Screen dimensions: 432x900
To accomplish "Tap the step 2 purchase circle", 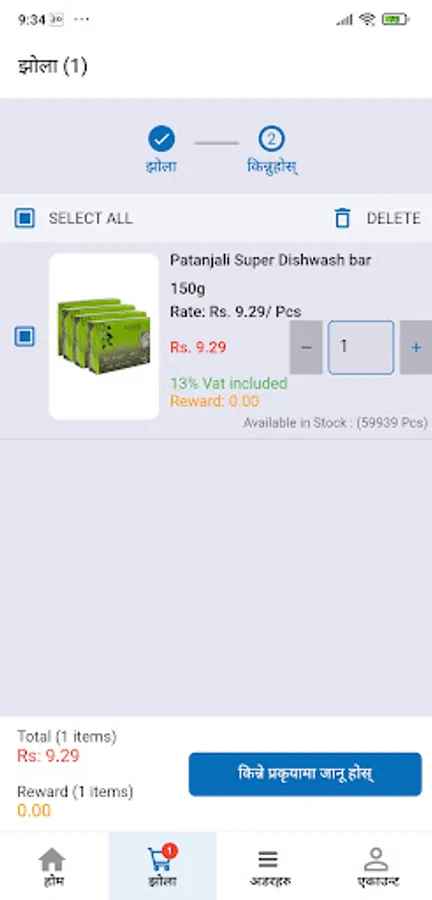I will pyautogui.click(x=271, y=138).
